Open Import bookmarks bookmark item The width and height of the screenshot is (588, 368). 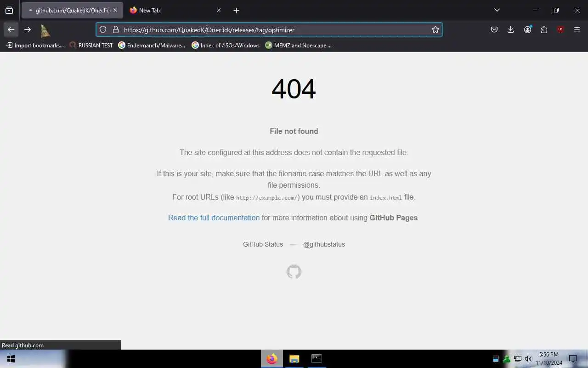point(35,45)
